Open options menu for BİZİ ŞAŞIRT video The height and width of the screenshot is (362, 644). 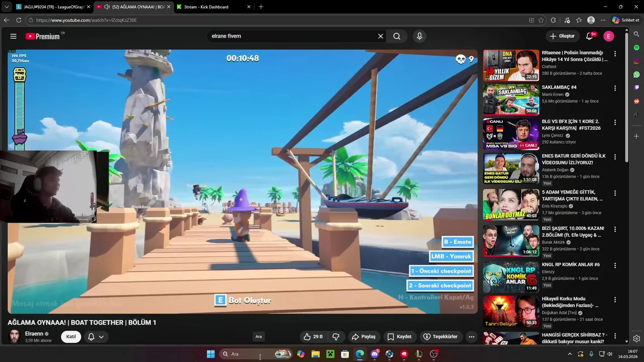(x=615, y=229)
